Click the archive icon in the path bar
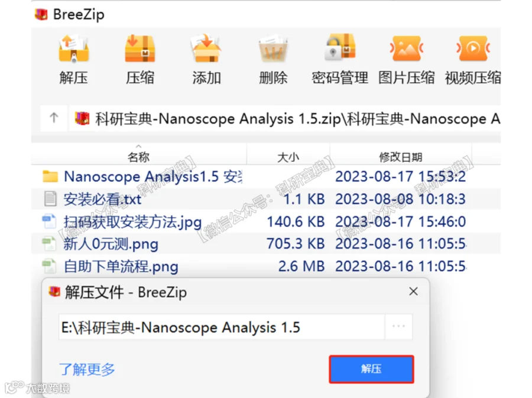This screenshot has width=532, height=398. 82,118
